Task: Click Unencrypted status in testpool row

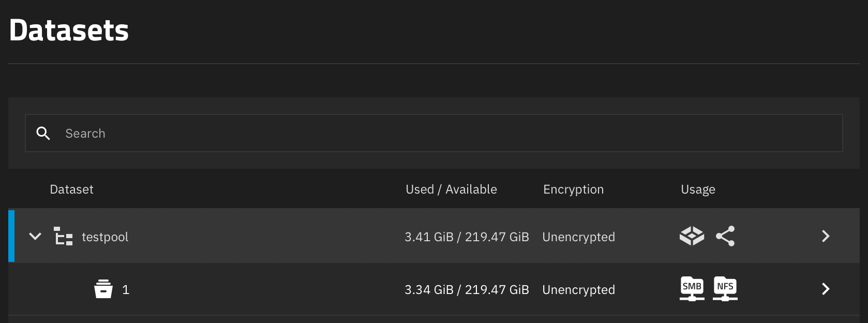Action: click(578, 237)
